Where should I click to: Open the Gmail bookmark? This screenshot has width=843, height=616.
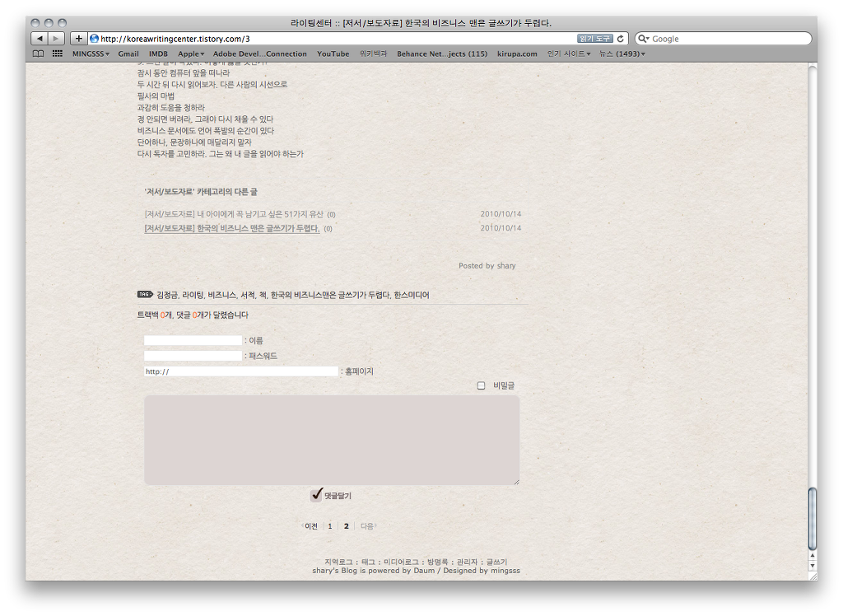coord(128,54)
